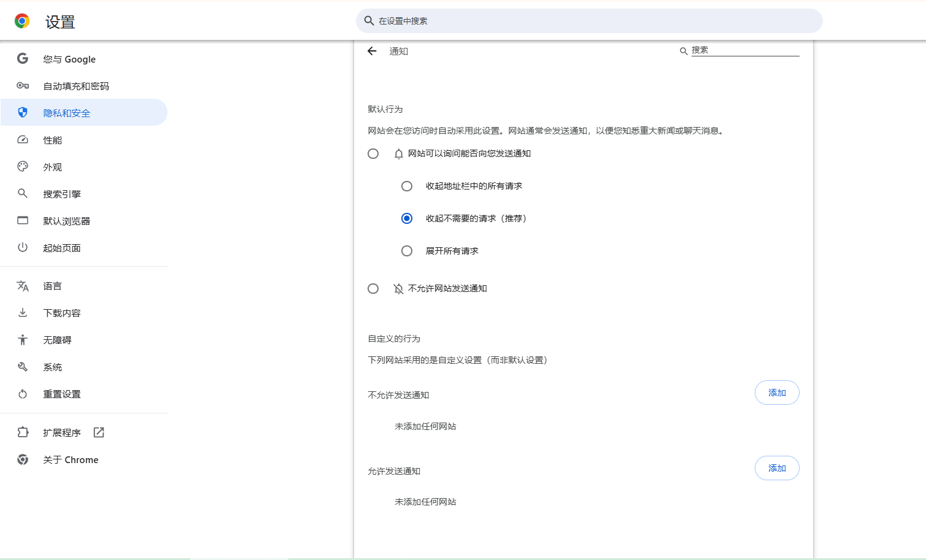Click the magnifier icon for 搜索引擎
The image size is (926, 560).
click(23, 193)
